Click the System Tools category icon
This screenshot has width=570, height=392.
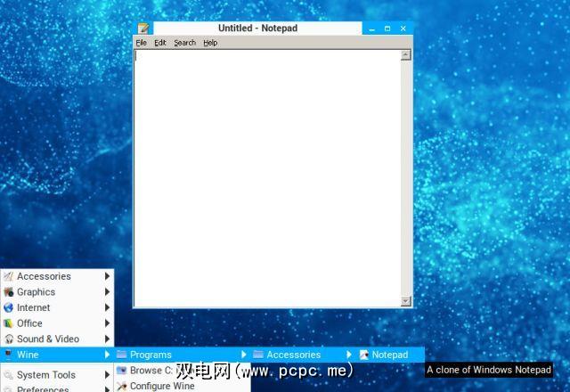(x=8, y=375)
